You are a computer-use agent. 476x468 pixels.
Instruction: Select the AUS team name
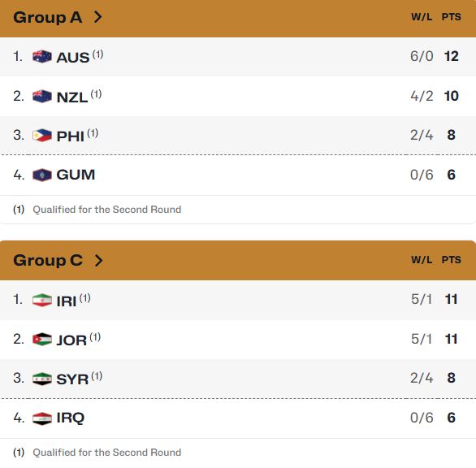(x=73, y=58)
